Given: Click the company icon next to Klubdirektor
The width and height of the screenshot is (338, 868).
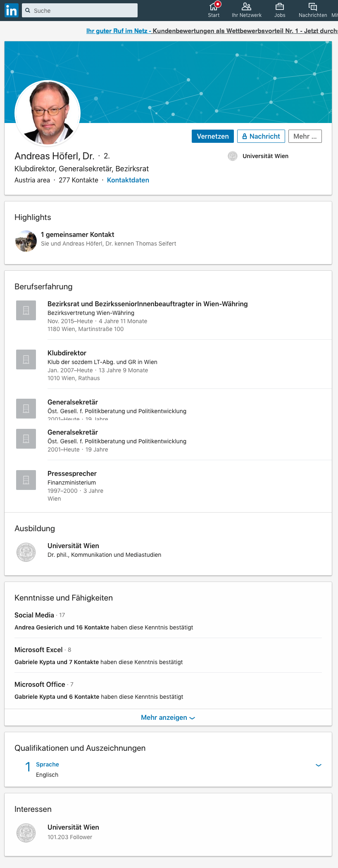Looking at the screenshot, I should tap(26, 359).
